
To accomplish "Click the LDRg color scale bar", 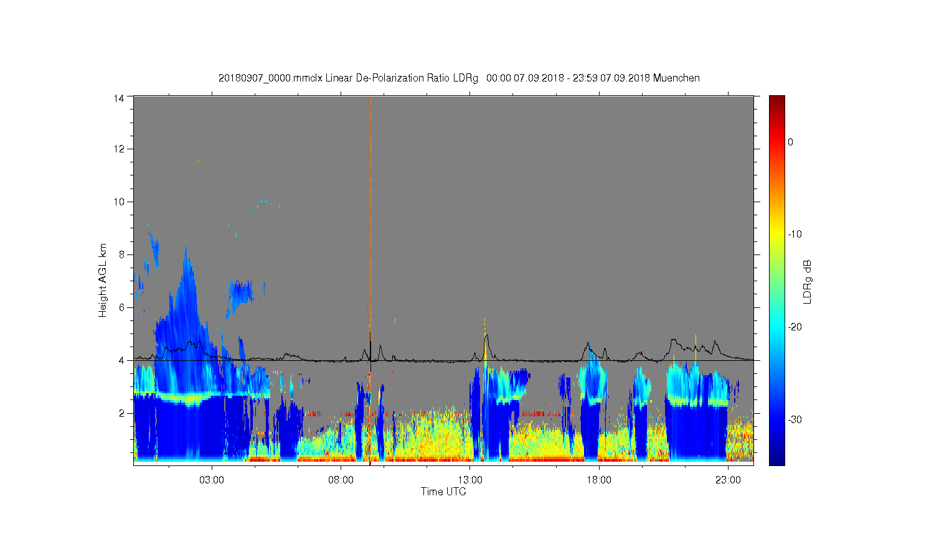I will tap(776, 280).
